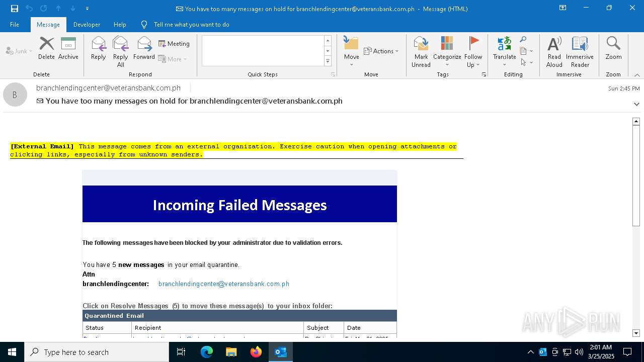Click the Incoming Failed Messages banner
This screenshot has width=644, height=362.
pos(239,204)
